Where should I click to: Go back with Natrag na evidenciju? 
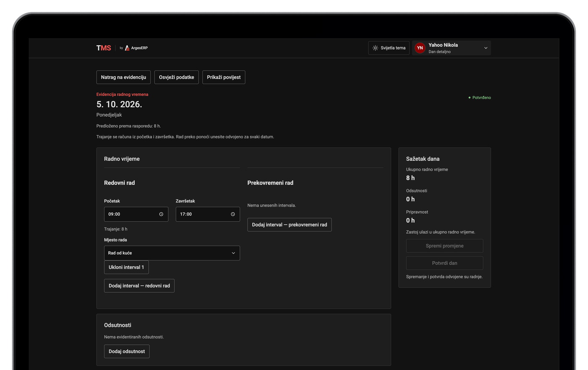(x=123, y=77)
